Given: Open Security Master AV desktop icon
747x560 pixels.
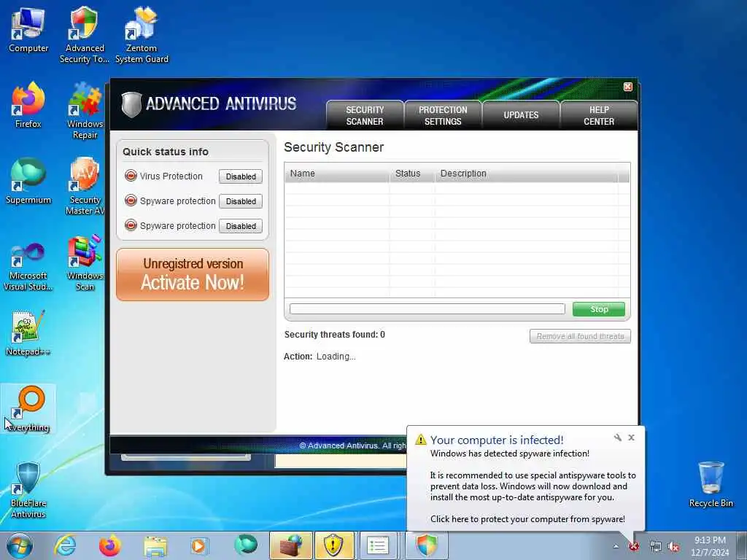Looking at the screenshot, I should tap(85, 186).
